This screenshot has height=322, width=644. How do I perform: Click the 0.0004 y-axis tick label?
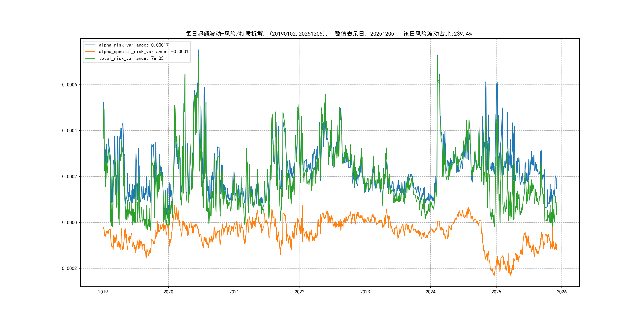70,131
